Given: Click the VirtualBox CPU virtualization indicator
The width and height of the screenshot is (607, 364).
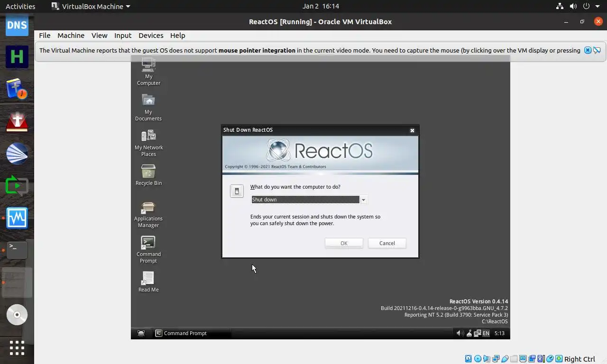Looking at the screenshot, I should tap(541, 359).
